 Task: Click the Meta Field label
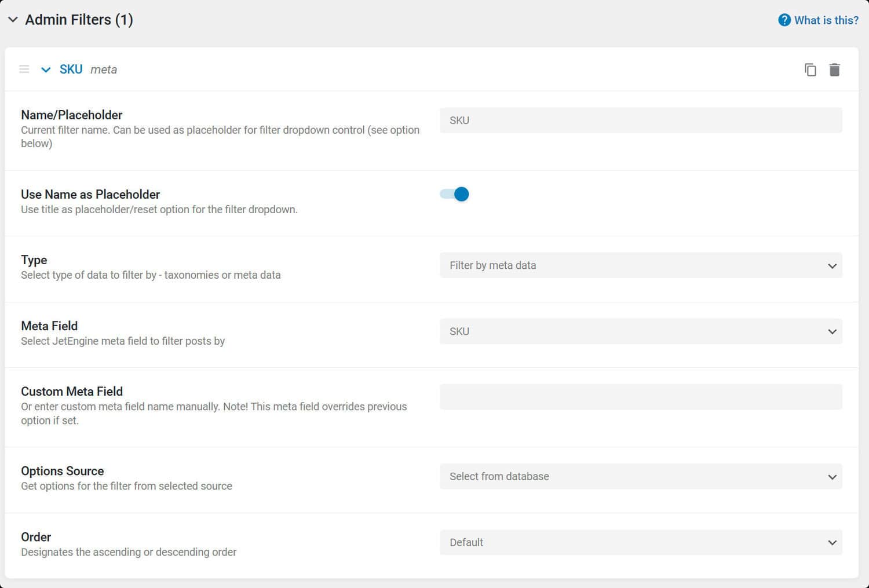49,326
